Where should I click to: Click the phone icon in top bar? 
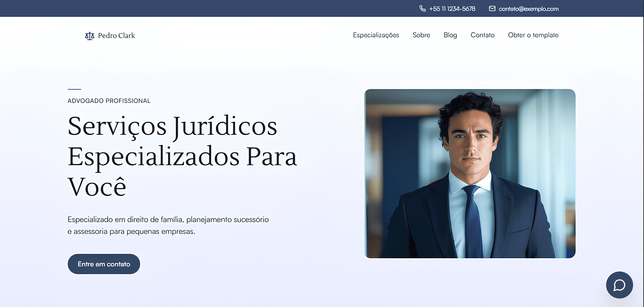pyautogui.click(x=422, y=8)
